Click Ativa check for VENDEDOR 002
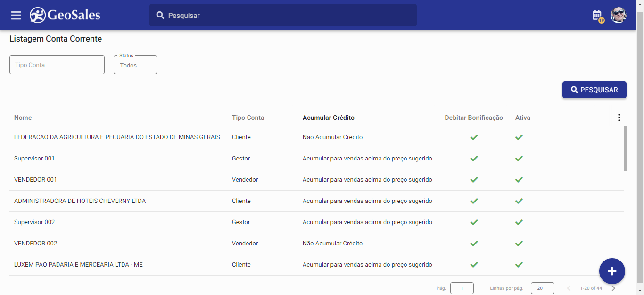Image resolution: width=644 pixels, height=295 pixels. point(519,244)
